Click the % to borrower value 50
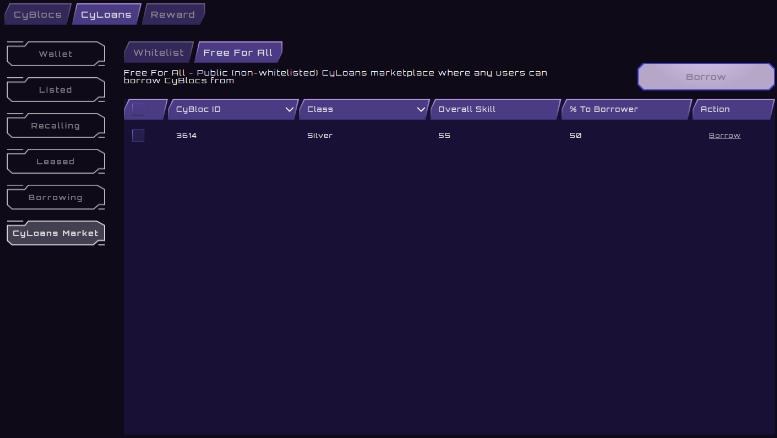 click(x=575, y=135)
